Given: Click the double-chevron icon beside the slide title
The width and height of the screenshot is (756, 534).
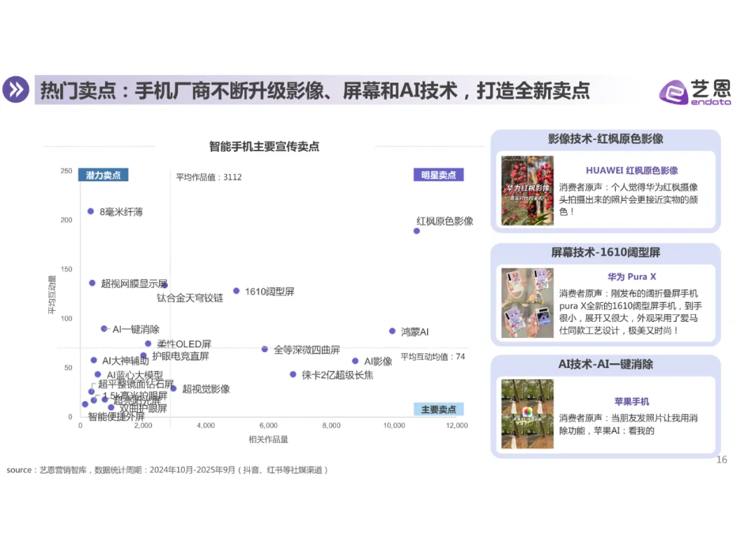Looking at the screenshot, I should pyautogui.click(x=15, y=90).
